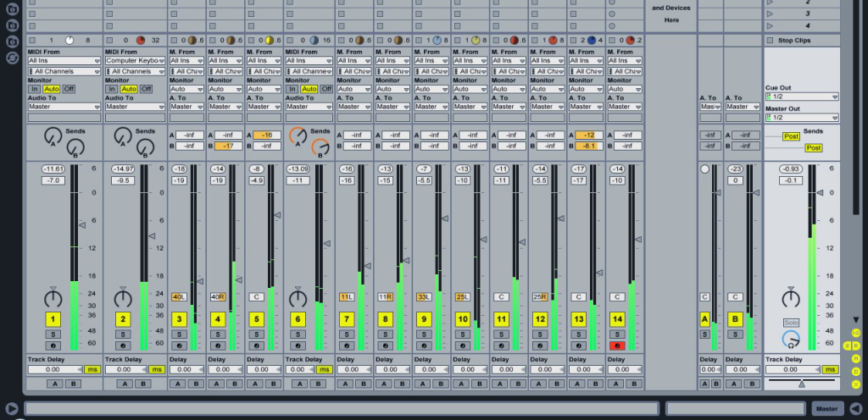The height and width of the screenshot is (420, 868).
Task: Click the crossfader slider handle
Action: pyautogui.click(x=802, y=384)
